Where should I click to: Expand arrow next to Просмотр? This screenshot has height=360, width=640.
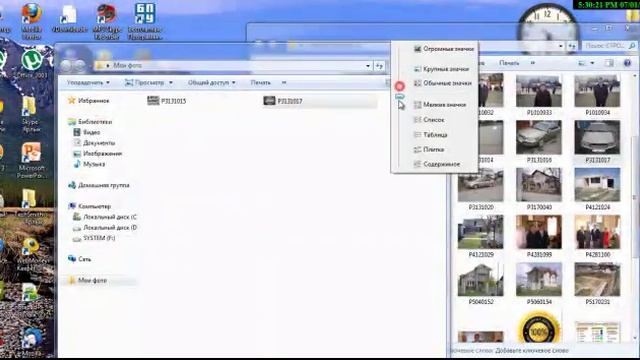point(171,82)
